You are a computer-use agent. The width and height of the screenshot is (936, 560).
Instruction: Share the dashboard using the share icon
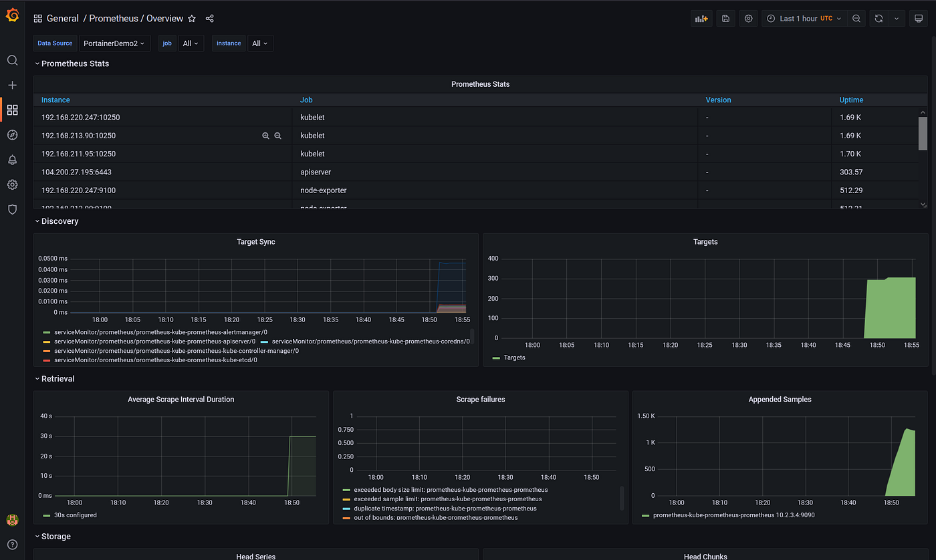(x=209, y=19)
